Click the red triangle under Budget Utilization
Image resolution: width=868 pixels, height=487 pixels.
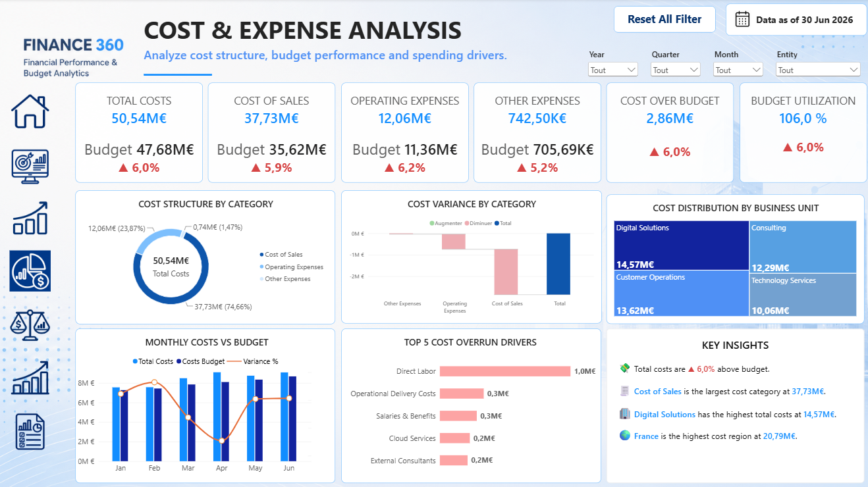787,147
